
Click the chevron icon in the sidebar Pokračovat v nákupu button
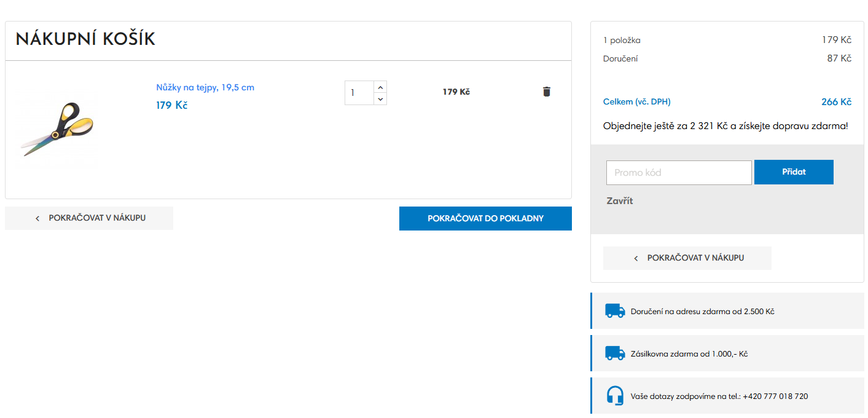[x=636, y=258]
